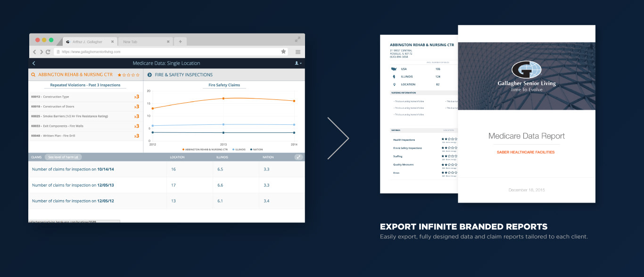Select the Fire Safety Claims chart title

pos(224,85)
